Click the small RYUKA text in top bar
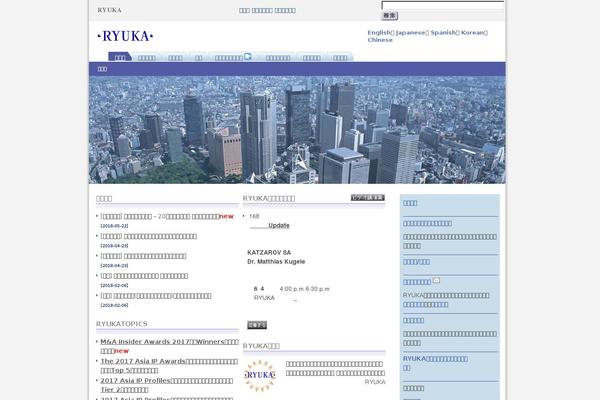The height and width of the screenshot is (400, 600). tap(109, 10)
